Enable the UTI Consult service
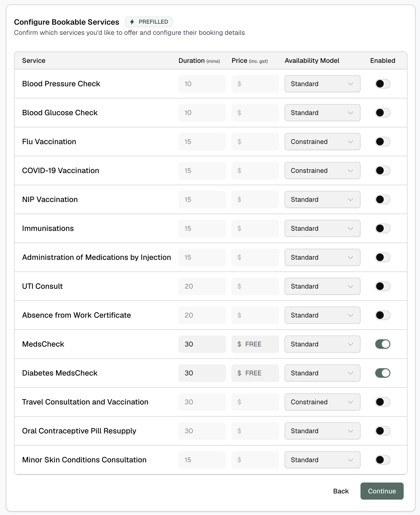Screen dimensions: 420x515 click(383, 286)
